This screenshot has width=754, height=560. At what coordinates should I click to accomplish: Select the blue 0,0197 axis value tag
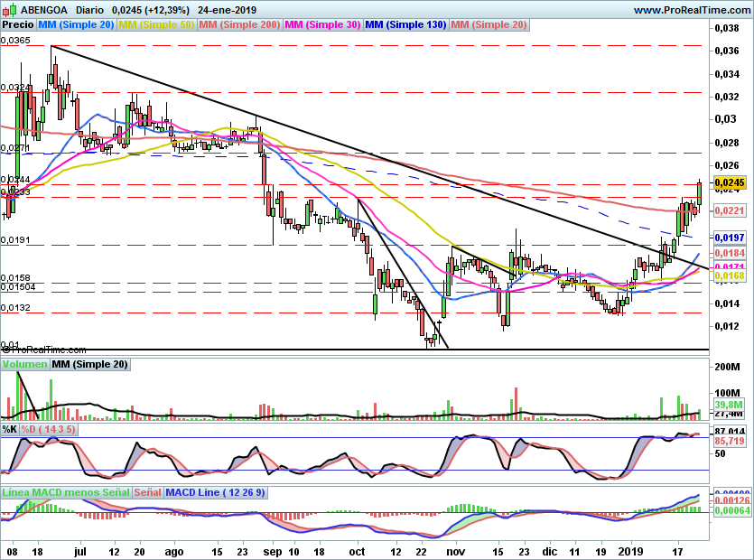729,237
